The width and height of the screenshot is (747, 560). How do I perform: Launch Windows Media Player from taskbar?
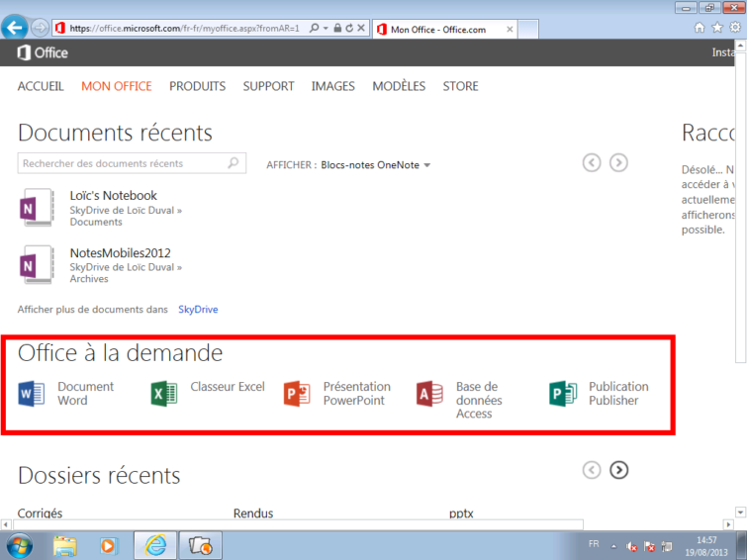(x=108, y=546)
